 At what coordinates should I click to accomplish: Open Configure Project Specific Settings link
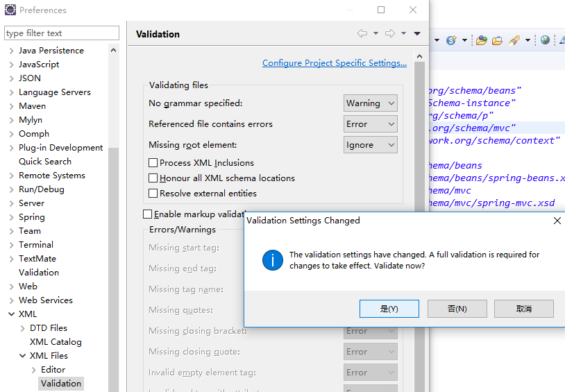(x=335, y=63)
